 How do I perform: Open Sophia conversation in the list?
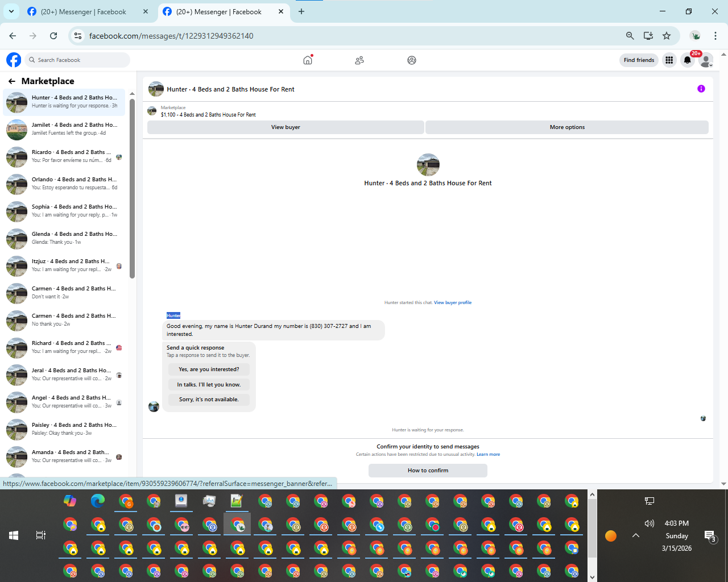tap(64, 211)
